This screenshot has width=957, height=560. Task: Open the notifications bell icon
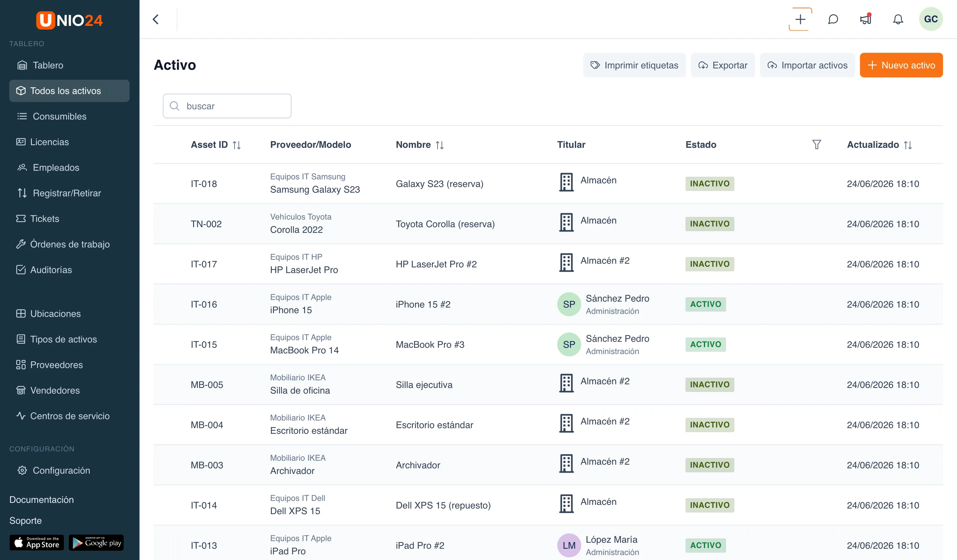[x=898, y=19]
